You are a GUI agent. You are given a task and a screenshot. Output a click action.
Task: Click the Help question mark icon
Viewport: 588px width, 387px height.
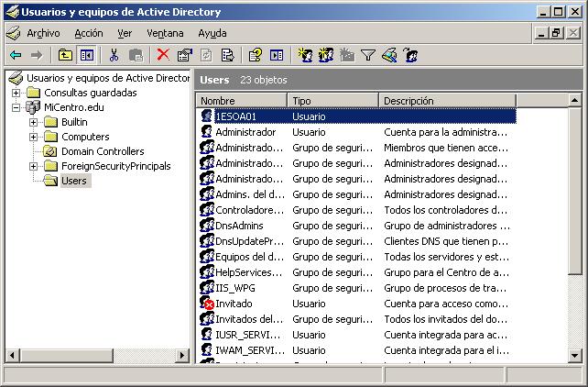[256, 55]
